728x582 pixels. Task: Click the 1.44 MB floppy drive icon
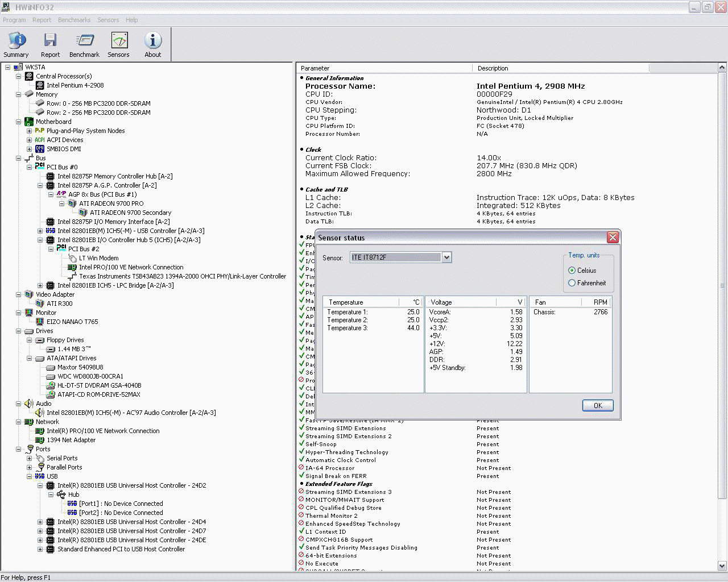pos(51,349)
